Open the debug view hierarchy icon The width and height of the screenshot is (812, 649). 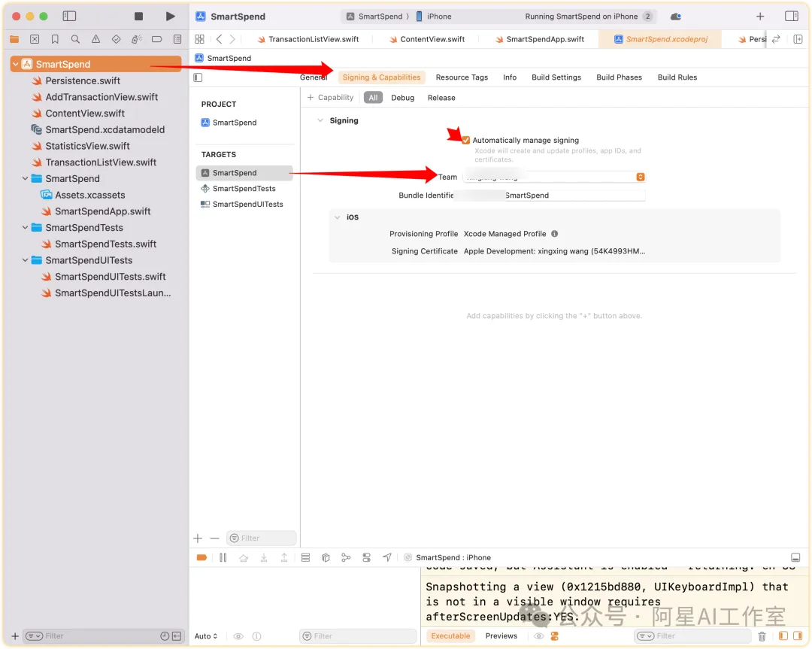pyautogui.click(x=326, y=558)
